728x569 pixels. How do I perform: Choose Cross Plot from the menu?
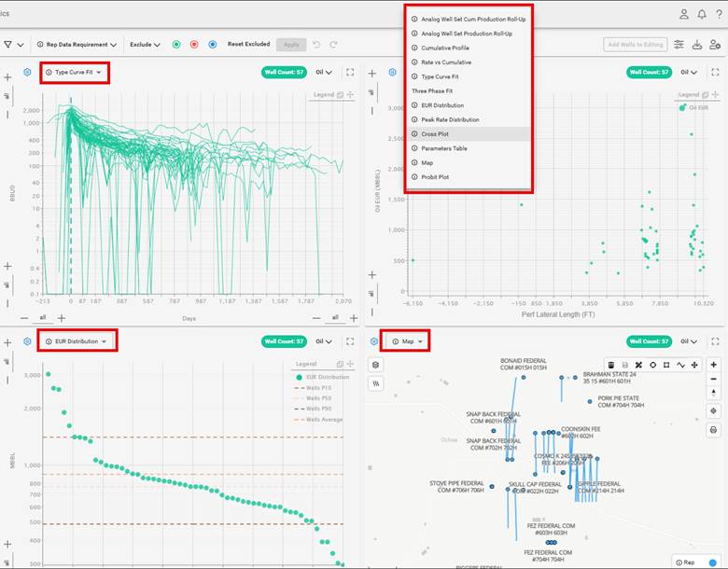click(x=435, y=133)
